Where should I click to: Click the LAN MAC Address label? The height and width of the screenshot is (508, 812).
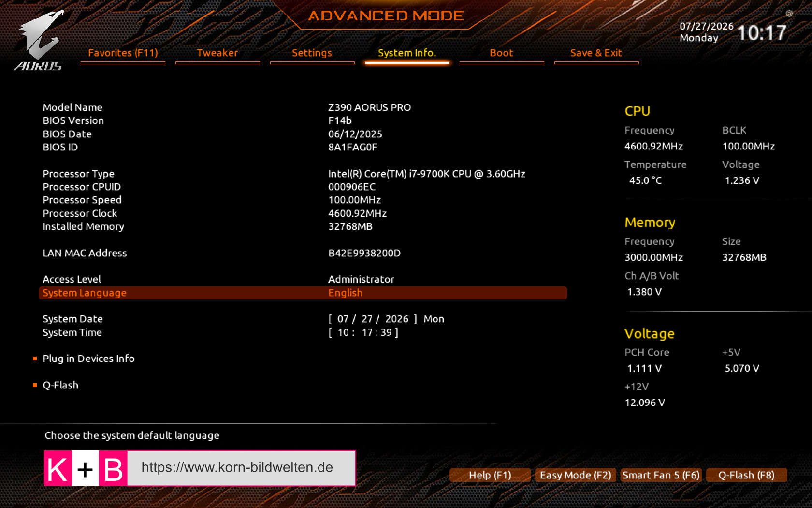point(85,253)
